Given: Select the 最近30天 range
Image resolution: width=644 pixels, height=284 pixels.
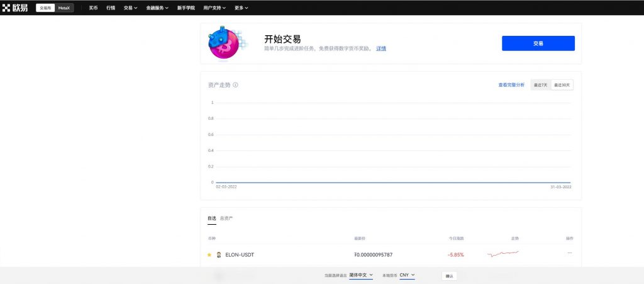Looking at the screenshot, I should (562, 85).
